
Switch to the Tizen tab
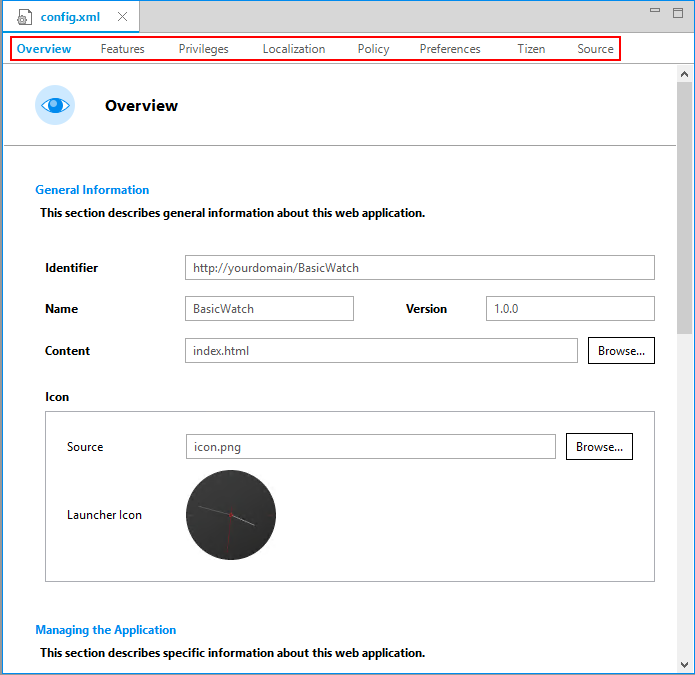click(531, 49)
